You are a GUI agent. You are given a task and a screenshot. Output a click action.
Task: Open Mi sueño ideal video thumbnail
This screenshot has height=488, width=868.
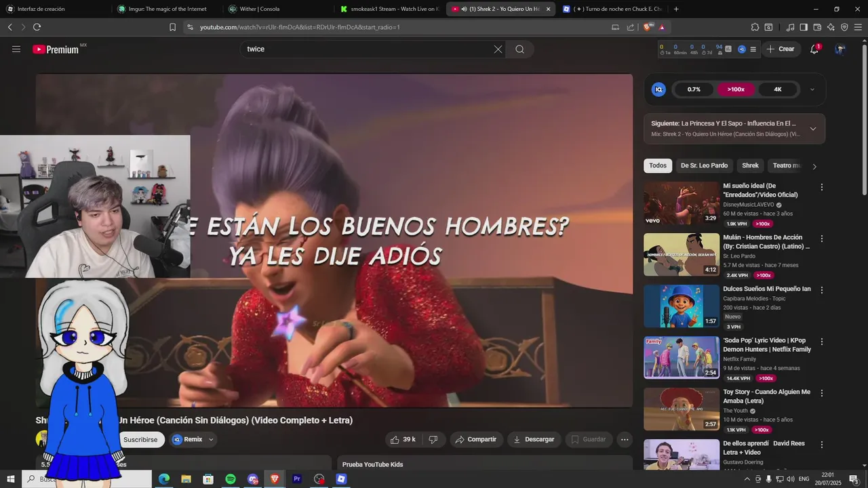point(682,203)
